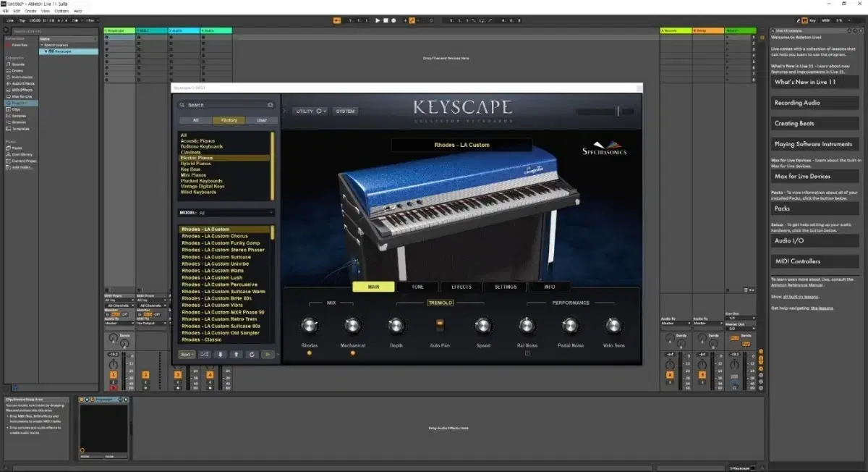Viewport: 868px width, 472px height.
Task: Toggle the Auto Pan tremolo switch
Action: point(441,326)
